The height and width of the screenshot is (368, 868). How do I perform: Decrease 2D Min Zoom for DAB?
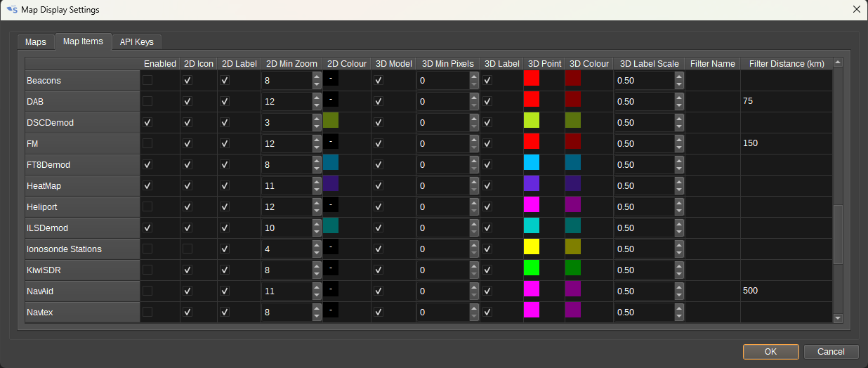click(317, 105)
